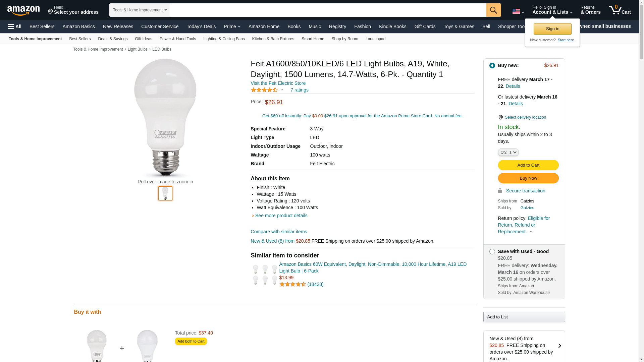Image resolution: width=644 pixels, height=362 pixels.
Task: Select the Buy new radio option
Action: click(492, 66)
